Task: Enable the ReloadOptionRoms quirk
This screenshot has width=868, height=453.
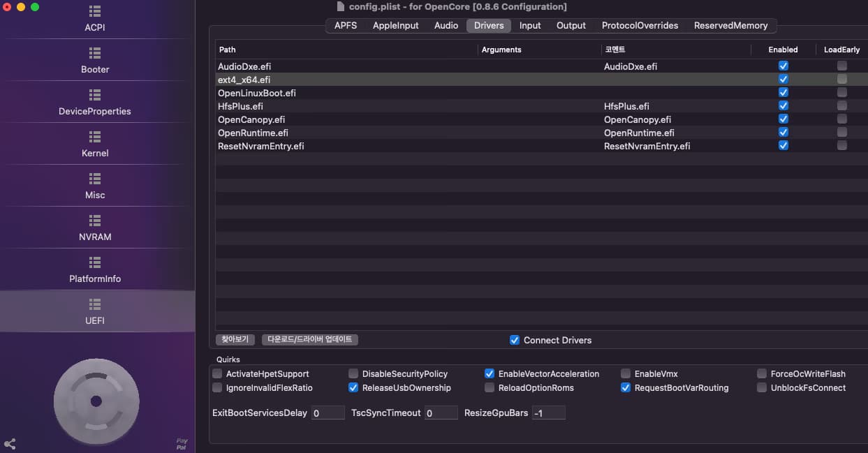Action: [490, 387]
